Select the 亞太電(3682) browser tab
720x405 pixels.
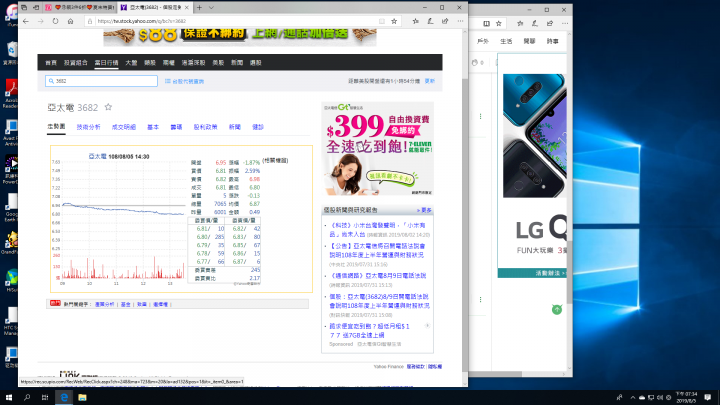coord(155,7)
